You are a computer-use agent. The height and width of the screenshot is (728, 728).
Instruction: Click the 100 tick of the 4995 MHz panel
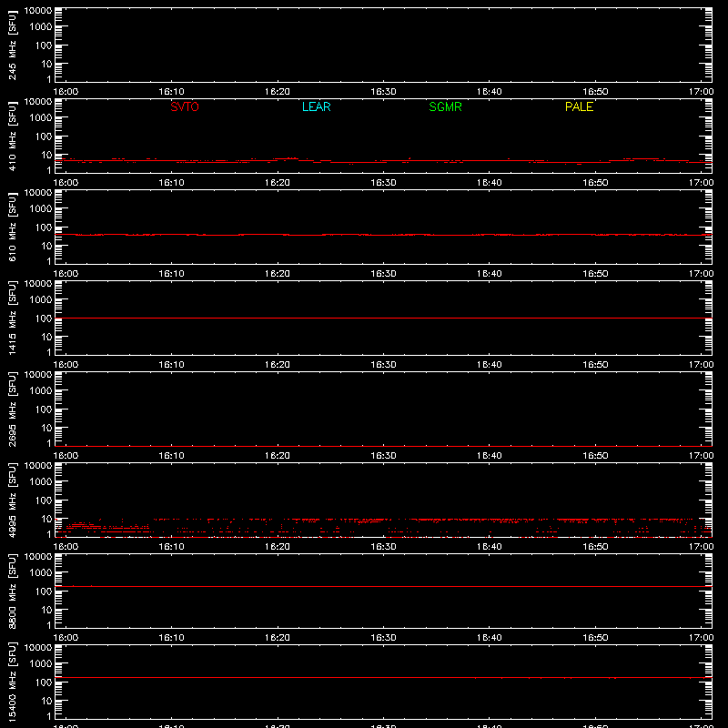[x=44, y=500]
